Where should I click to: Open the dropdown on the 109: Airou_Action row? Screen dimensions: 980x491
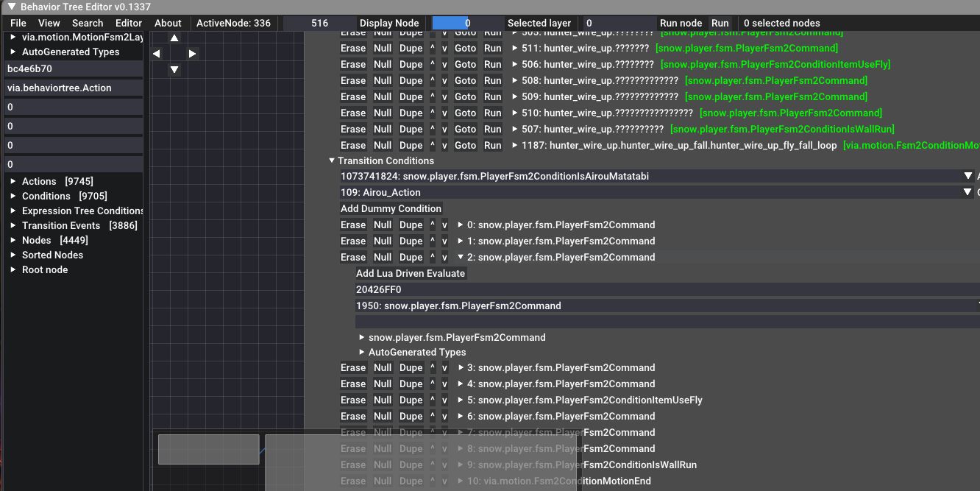[967, 192]
